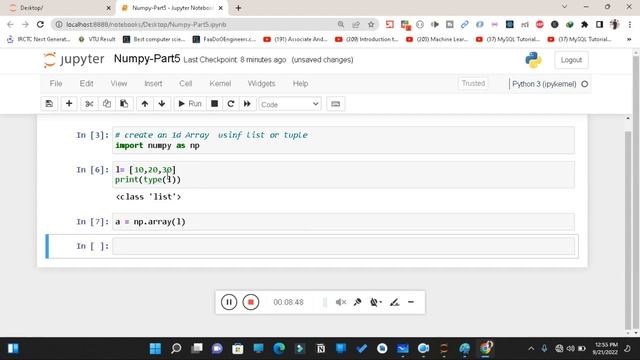Run the selected cell
The image size is (640, 360).
tap(190, 104)
